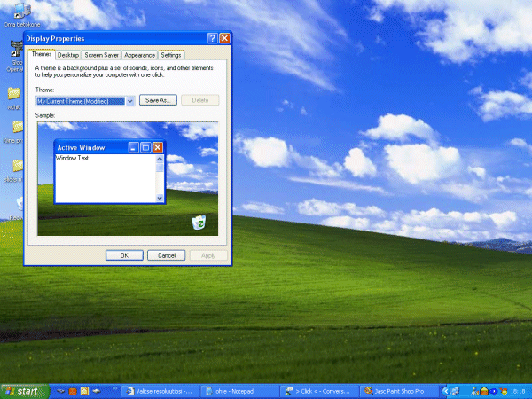Close the Display Properties dialog
Screen dimensions: 532x399
point(224,38)
